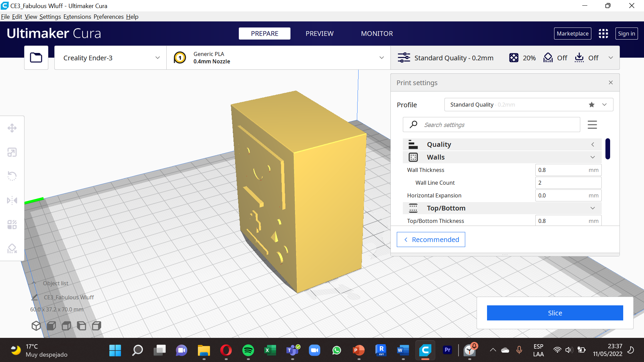
Task: Switch to left side view cube icon
Action: (82, 326)
